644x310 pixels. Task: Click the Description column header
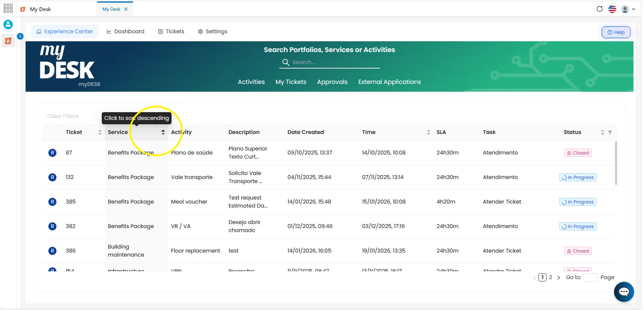click(x=244, y=132)
